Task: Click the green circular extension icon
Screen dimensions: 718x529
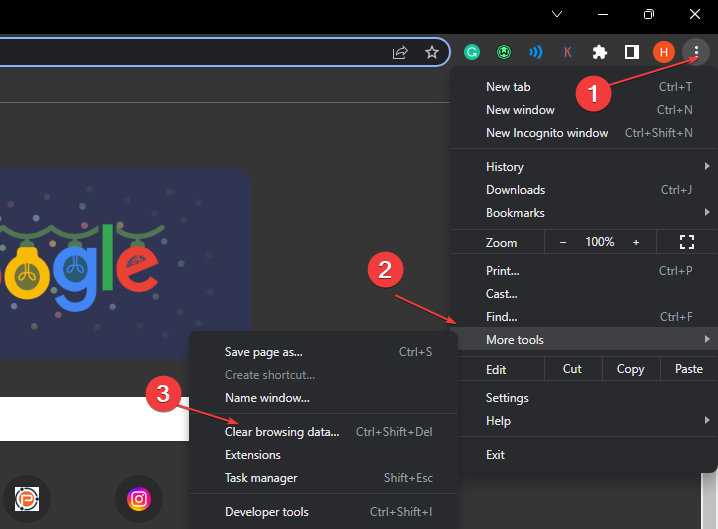Action: [504, 52]
